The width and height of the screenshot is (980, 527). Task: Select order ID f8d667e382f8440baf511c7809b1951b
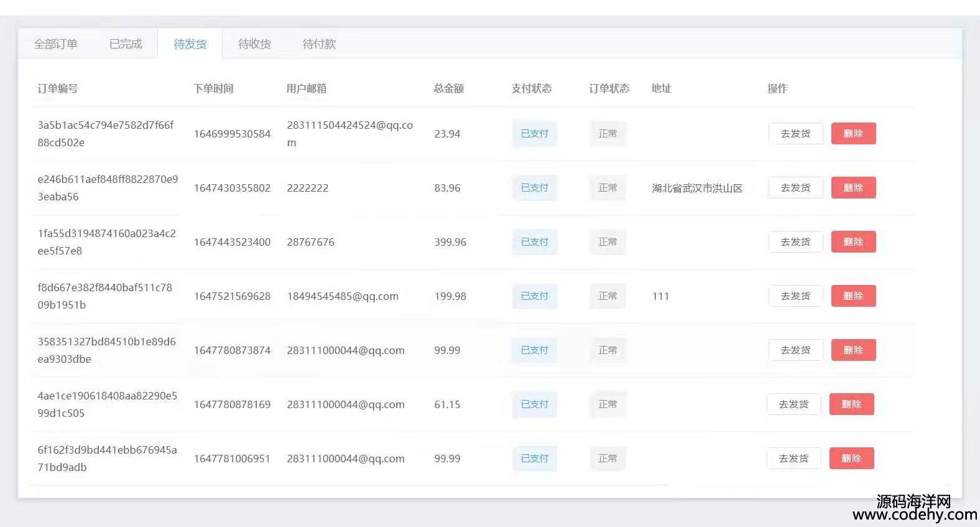click(x=104, y=296)
